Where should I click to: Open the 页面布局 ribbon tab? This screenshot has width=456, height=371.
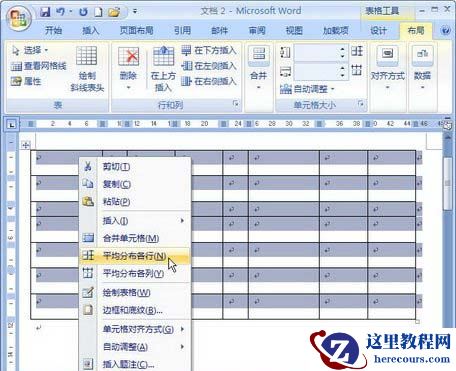137,31
